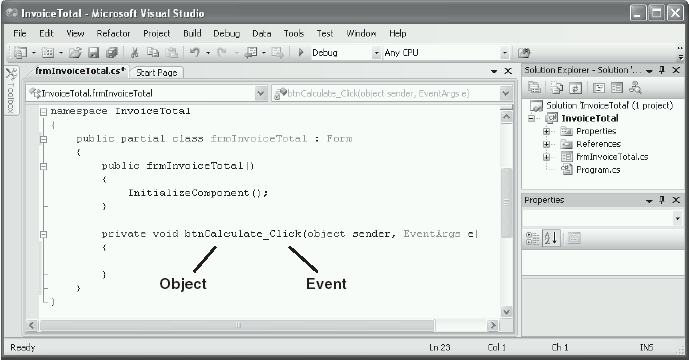Open the Any CPU platform dropdown
The height and width of the screenshot is (360, 689).
point(505,53)
